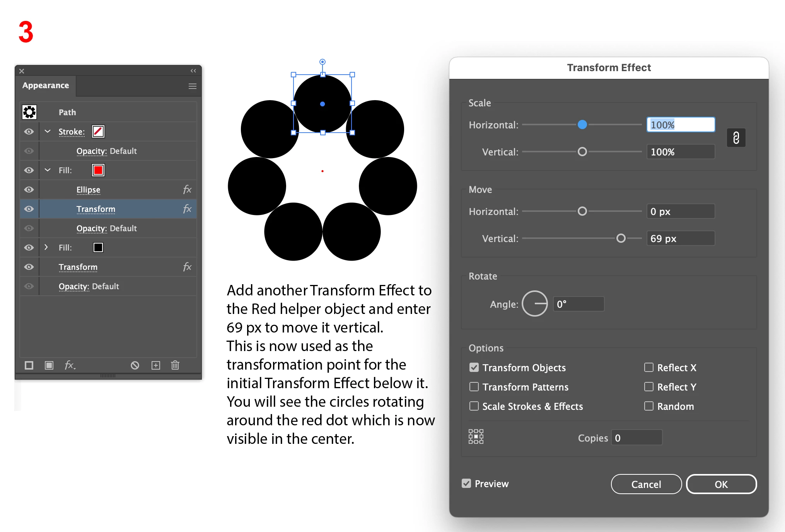This screenshot has height=532, width=785.
Task: Click the reference point locator grid
Action: (x=476, y=437)
